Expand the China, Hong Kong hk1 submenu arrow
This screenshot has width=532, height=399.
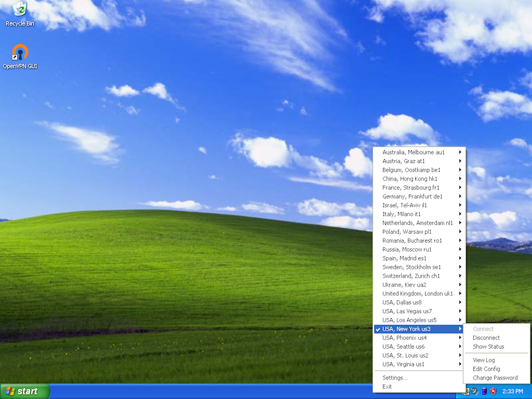(460, 179)
